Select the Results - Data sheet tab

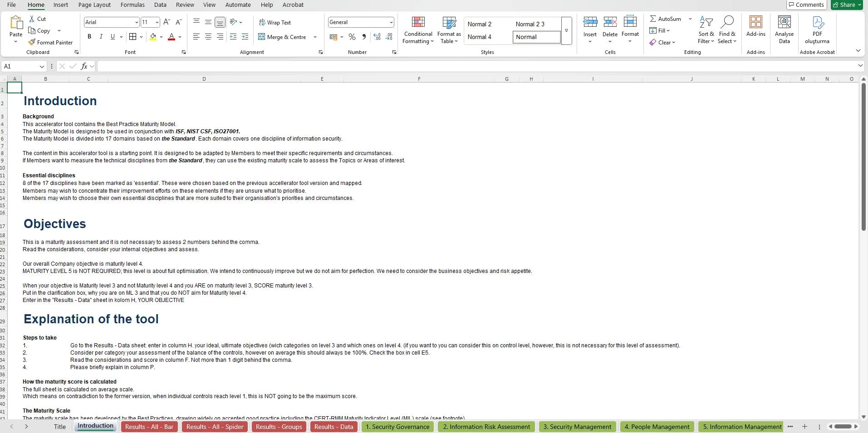click(333, 426)
